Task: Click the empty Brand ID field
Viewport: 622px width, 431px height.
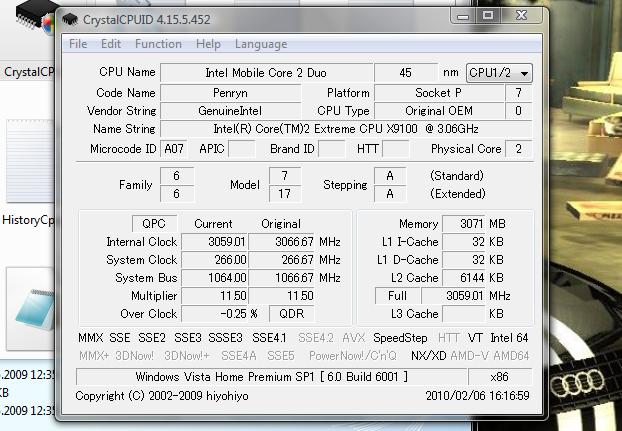Action: tap(331, 149)
